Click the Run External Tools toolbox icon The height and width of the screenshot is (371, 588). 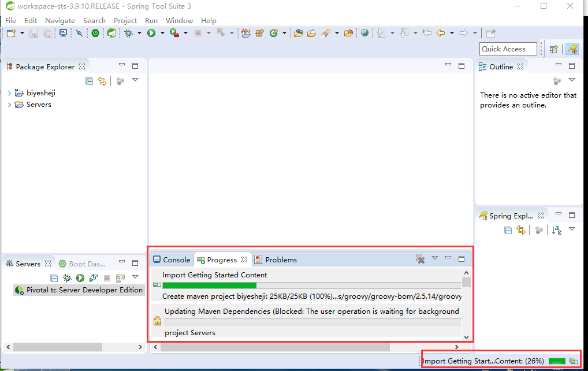174,33
